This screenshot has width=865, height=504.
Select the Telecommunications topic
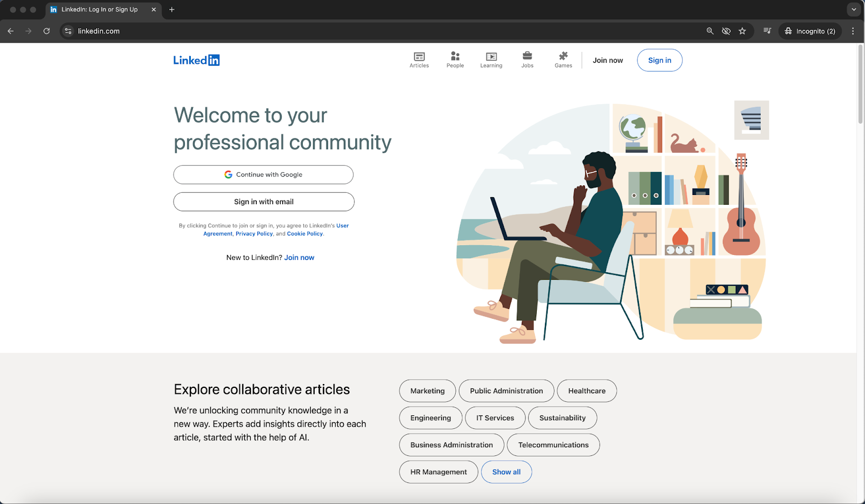(554, 445)
